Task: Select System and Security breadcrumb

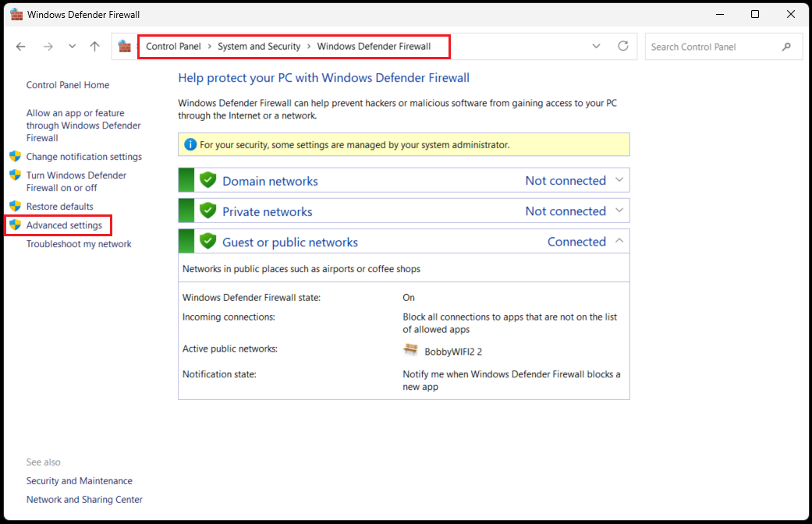Action: pyautogui.click(x=259, y=47)
